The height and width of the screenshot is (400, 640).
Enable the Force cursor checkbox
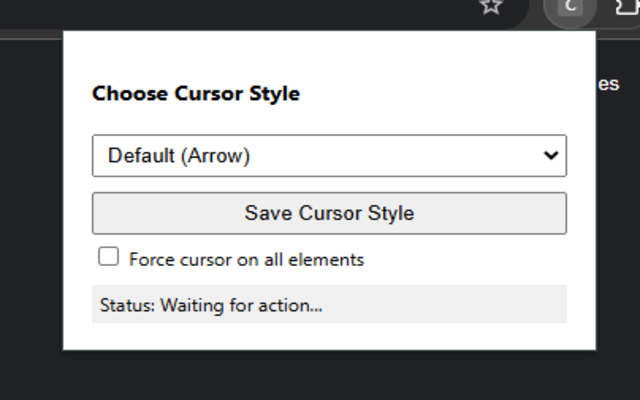(x=109, y=257)
